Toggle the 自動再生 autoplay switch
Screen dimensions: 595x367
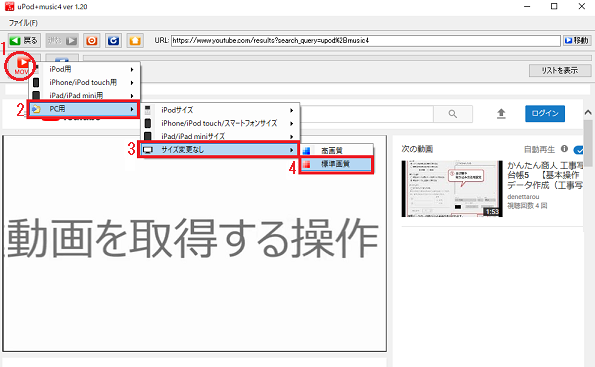(579, 150)
